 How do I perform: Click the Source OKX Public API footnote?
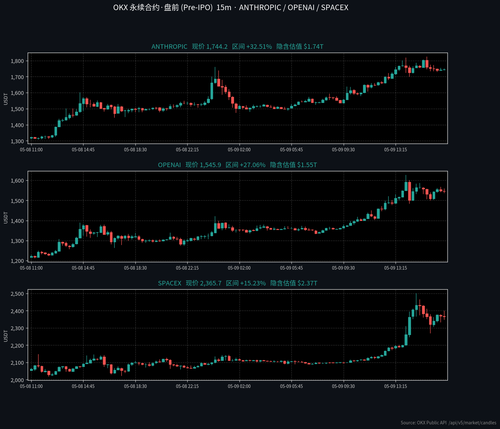tap(448, 423)
